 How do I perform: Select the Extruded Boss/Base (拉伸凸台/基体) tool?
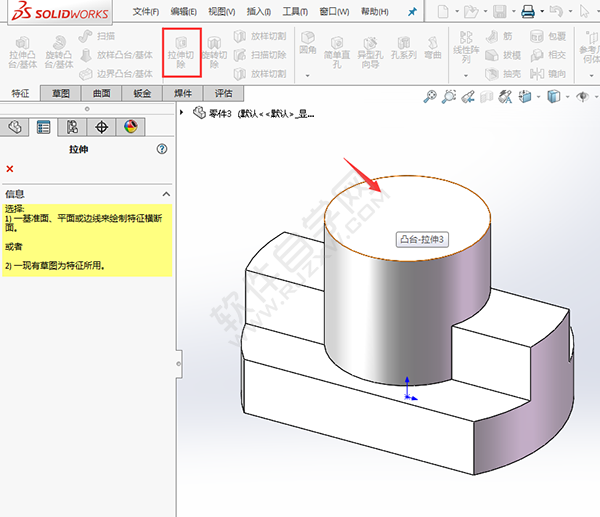23,53
